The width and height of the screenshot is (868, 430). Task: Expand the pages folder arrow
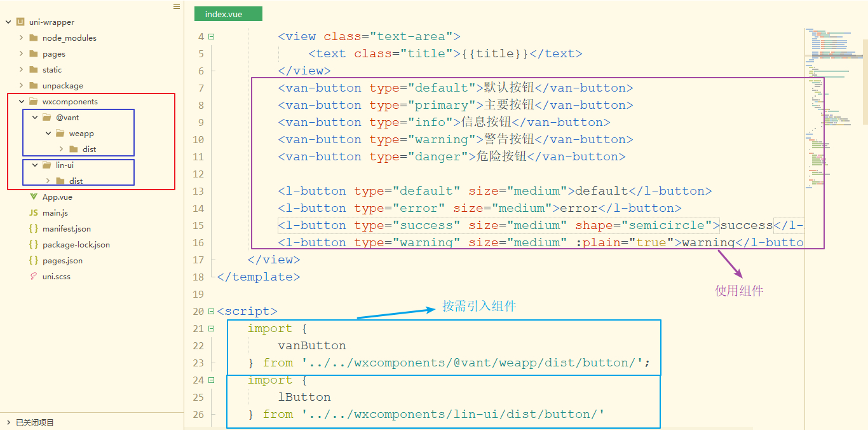pyautogui.click(x=21, y=53)
